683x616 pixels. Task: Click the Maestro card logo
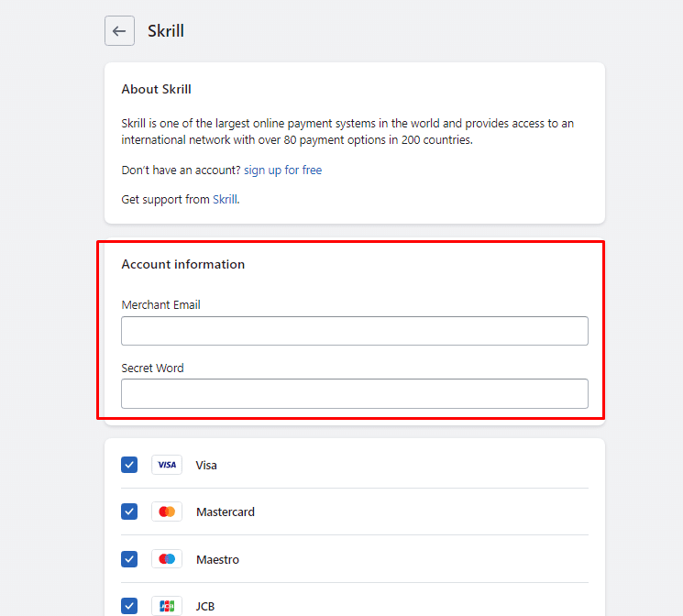(x=167, y=559)
